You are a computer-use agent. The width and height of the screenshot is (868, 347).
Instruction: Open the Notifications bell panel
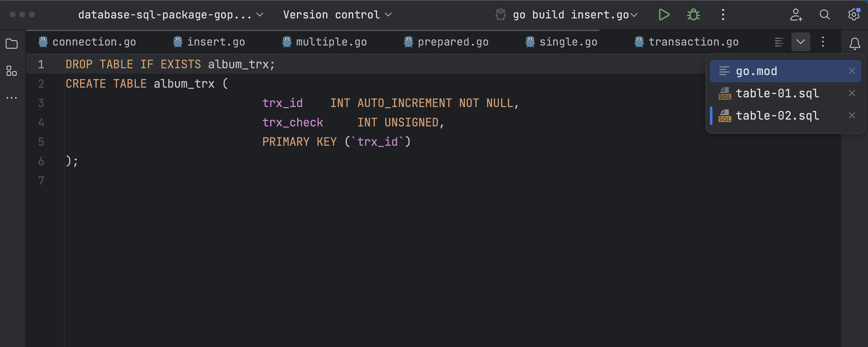(x=854, y=44)
